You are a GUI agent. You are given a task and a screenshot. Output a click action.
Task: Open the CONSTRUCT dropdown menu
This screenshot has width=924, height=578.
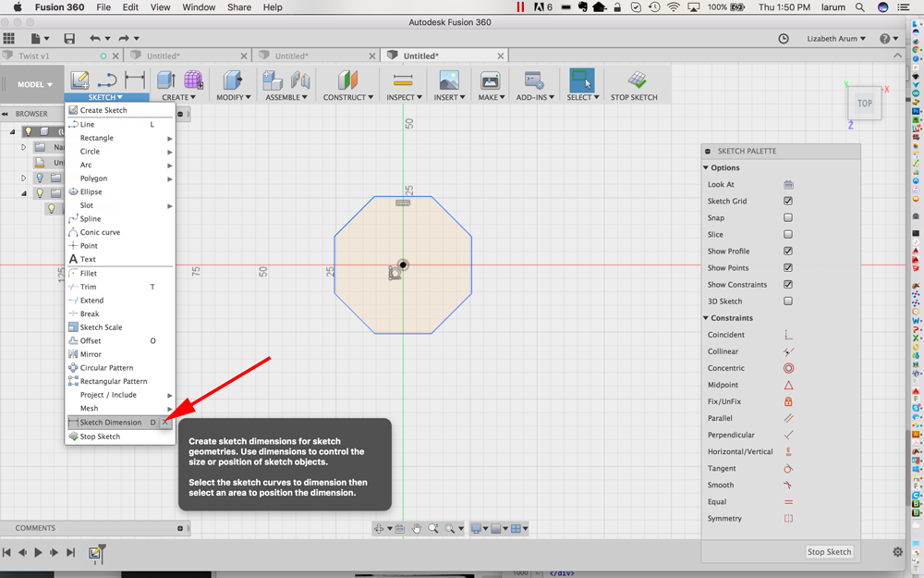tap(347, 97)
